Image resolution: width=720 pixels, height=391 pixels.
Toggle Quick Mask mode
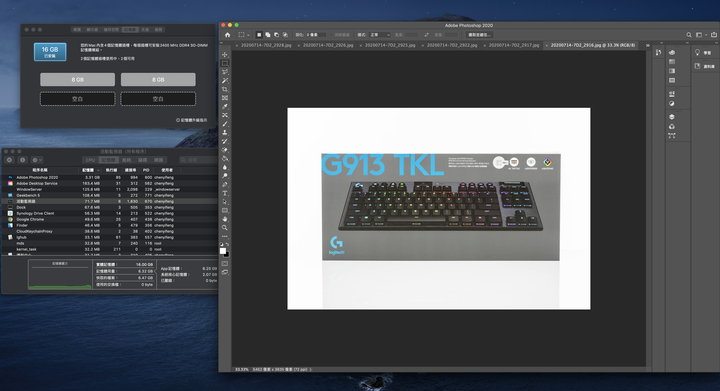(225, 264)
